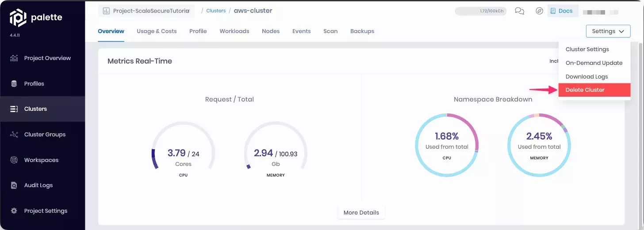Click the Project Settings gear icon
This screenshot has height=230, width=644.
click(14, 211)
